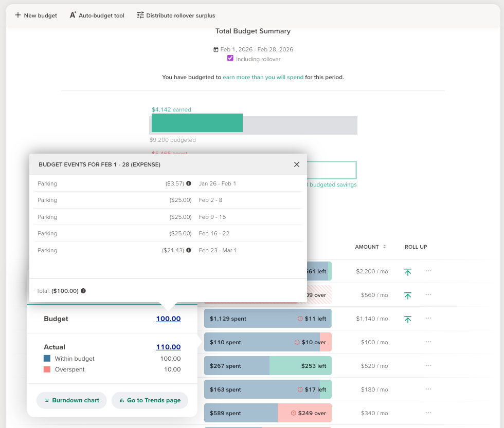The width and height of the screenshot is (504, 428).
Task: Open more options for $340 / mo row
Action: pyautogui.click(x=428, y=413)
